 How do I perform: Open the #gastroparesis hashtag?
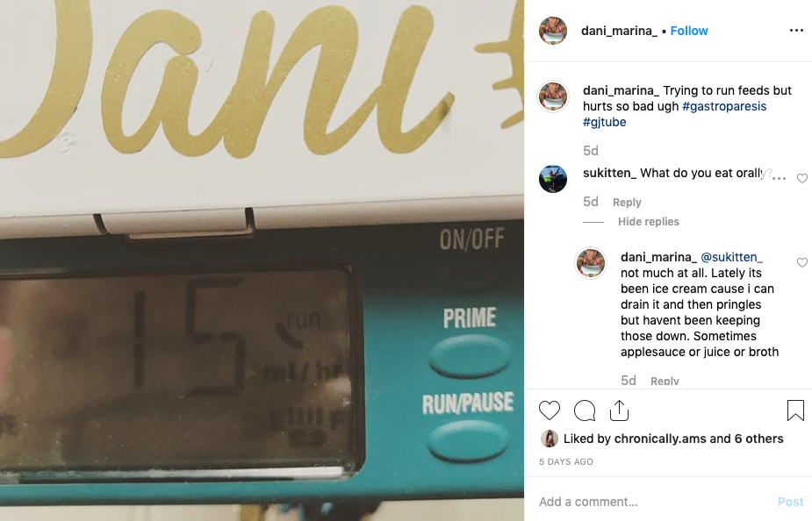point(724,106)
